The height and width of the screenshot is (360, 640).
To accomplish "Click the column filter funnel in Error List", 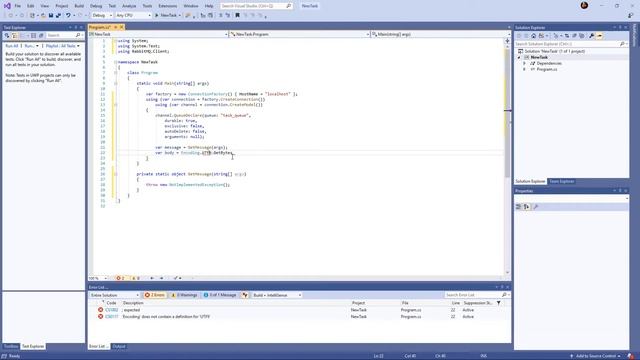I will click(498, 303).
